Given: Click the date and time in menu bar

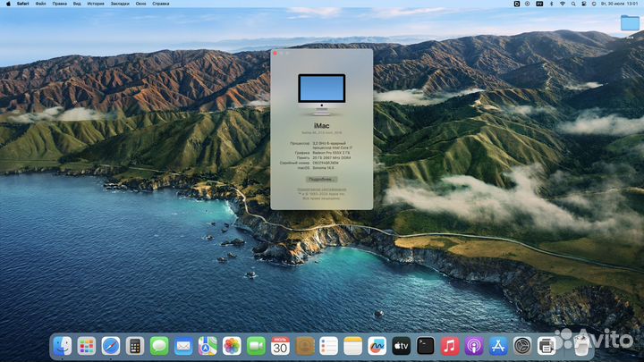Looking at the screenshot, I should coord(619,4).
